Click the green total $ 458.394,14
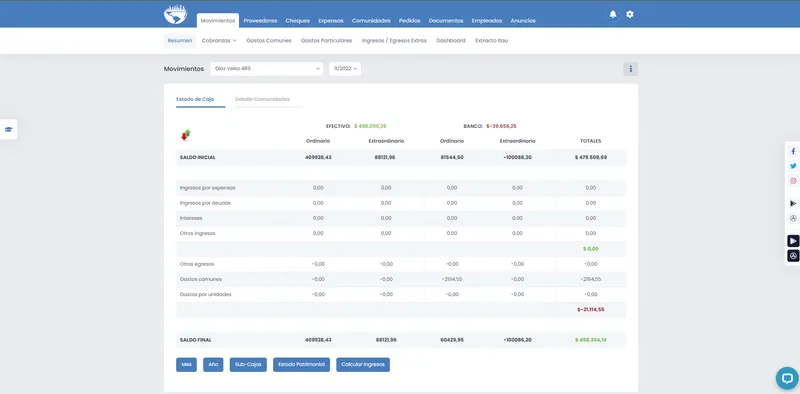 [590, 340]
